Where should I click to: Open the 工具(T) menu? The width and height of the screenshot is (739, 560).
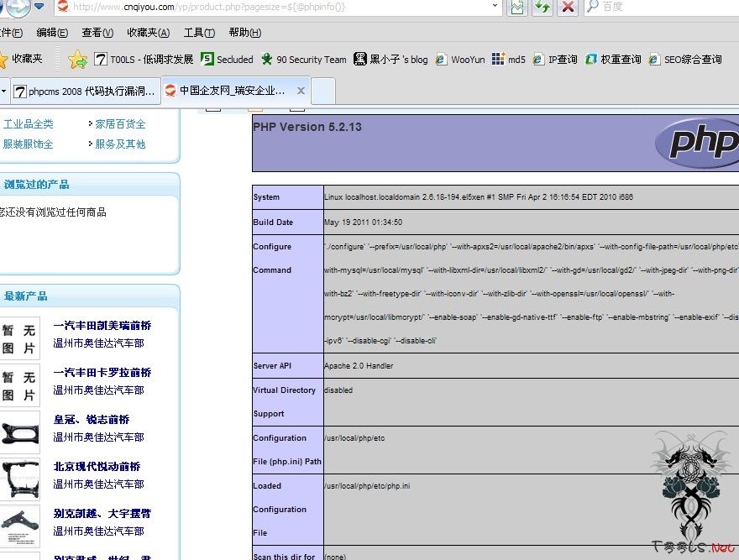[x=198, y=32]
